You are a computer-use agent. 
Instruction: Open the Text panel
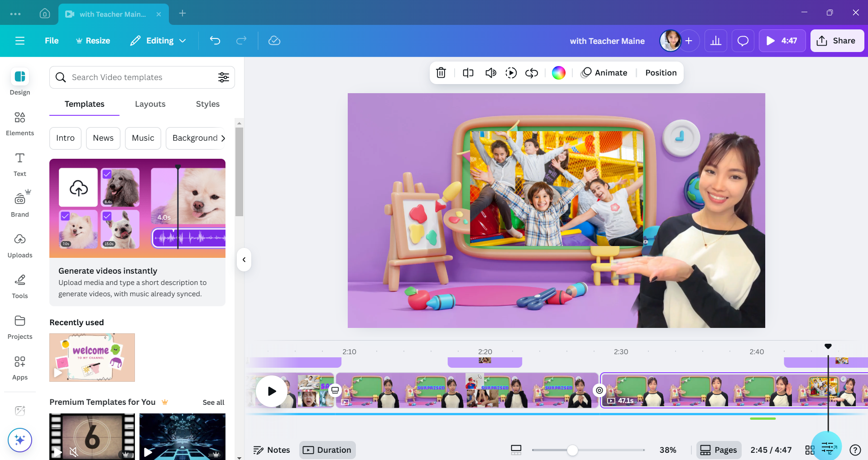point(20,164)
